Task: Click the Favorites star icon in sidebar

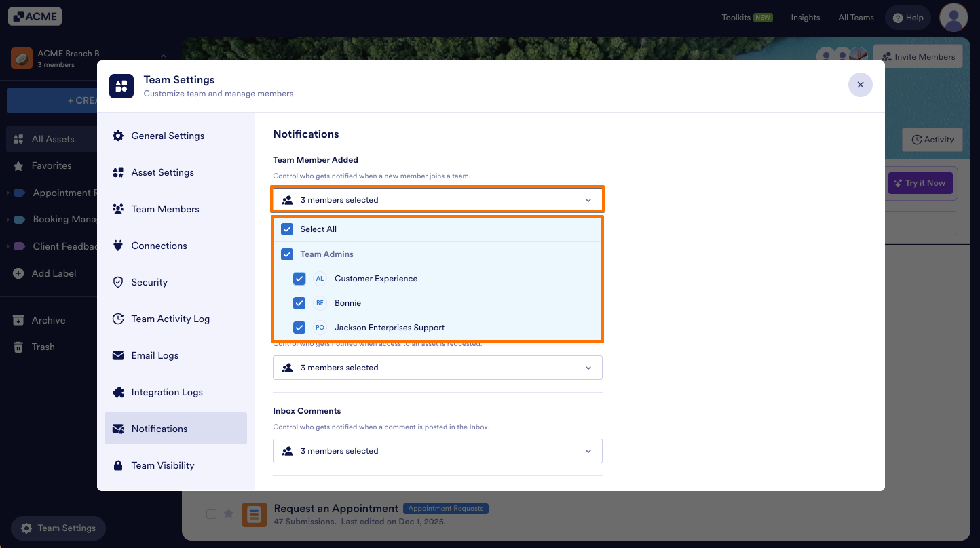Action: (x=18, y=165)
